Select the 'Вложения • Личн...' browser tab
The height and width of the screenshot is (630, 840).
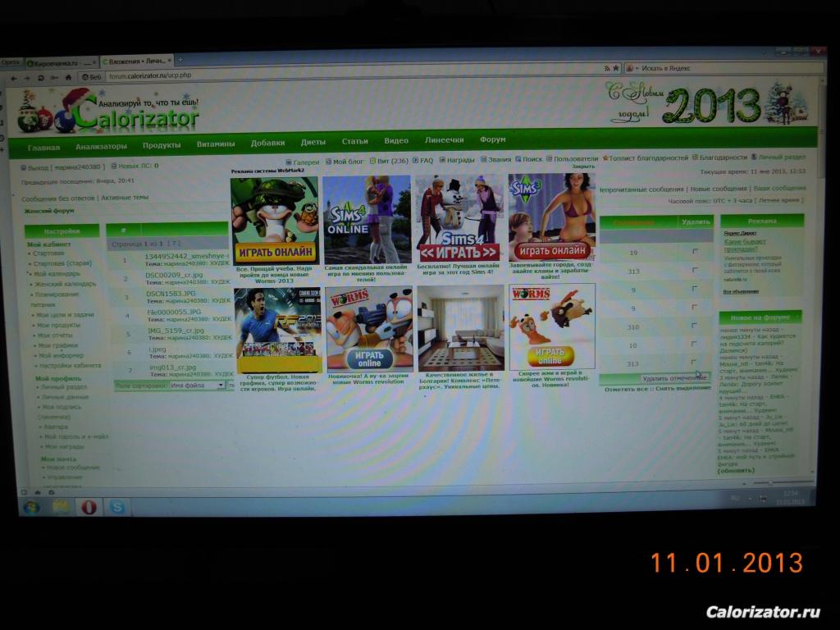(137, 61)
